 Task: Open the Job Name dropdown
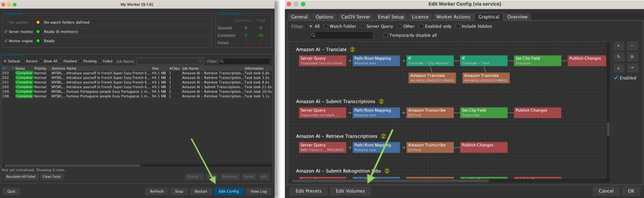(170, 61)
